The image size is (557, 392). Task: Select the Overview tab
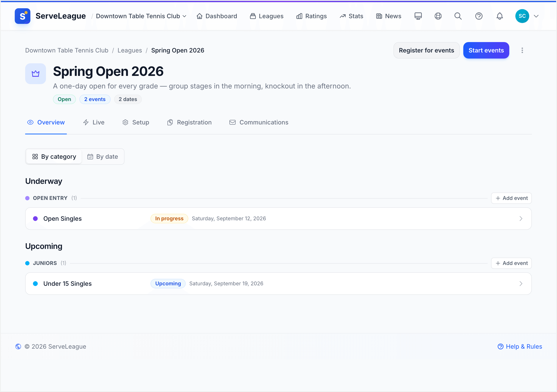click(x=46, y=122)
